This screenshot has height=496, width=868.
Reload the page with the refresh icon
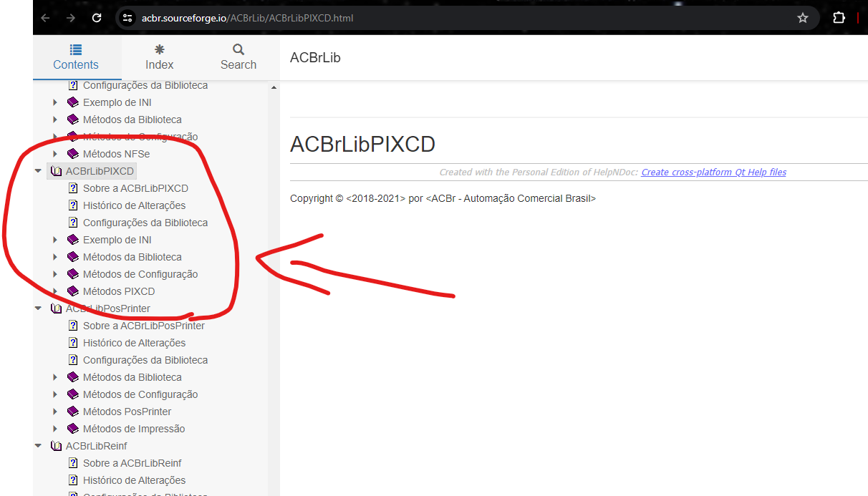97,18
